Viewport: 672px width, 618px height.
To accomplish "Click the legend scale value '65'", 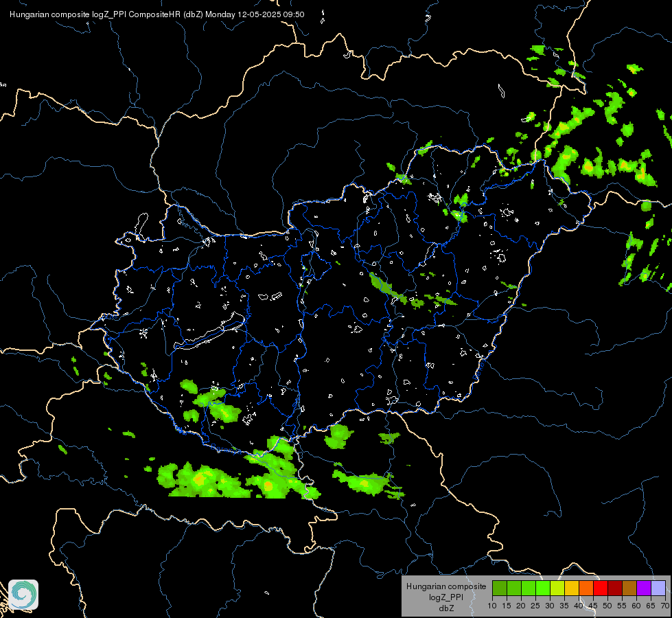I will point(651,606).
